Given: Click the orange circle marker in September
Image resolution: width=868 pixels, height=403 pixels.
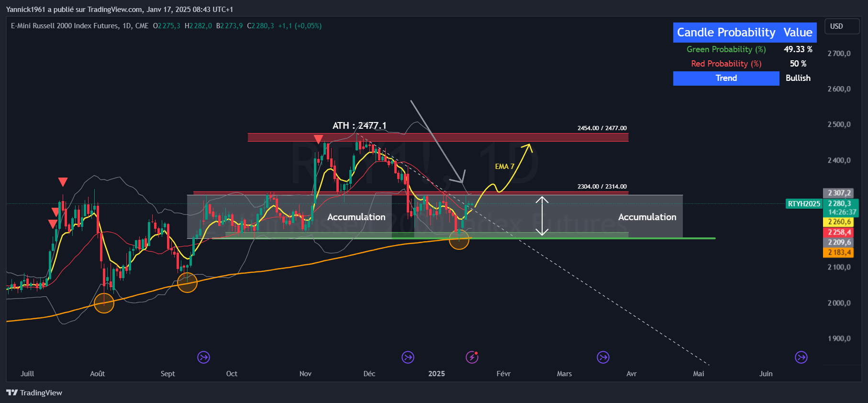Looking at the screenshot, I should point(187,282).
